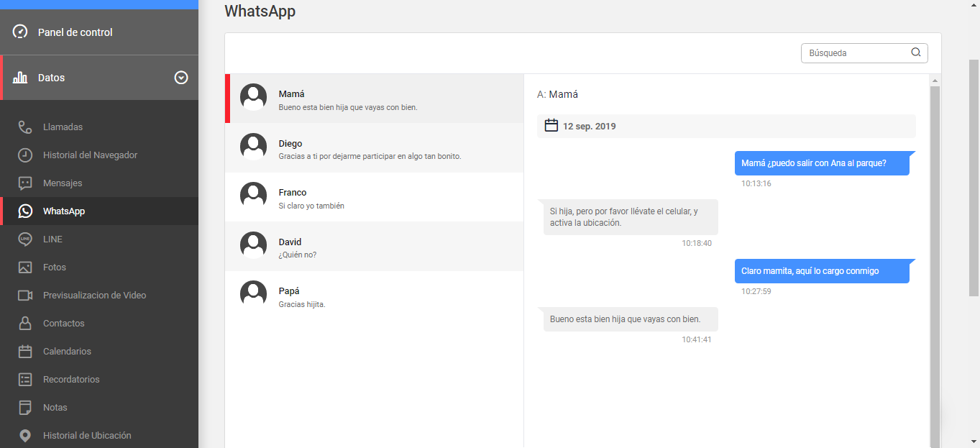Click Diego's preview "Gracias a ti por dejarme participar"
Screen dimensions: 980x448
pos(370,157)
